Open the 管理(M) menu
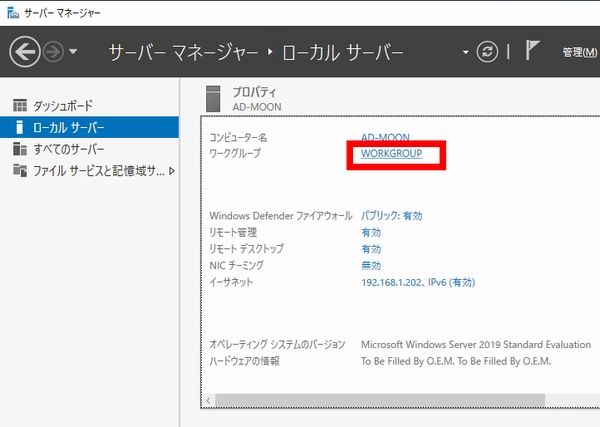This screenshot has width=600, height=427. (x=579, y=52)
